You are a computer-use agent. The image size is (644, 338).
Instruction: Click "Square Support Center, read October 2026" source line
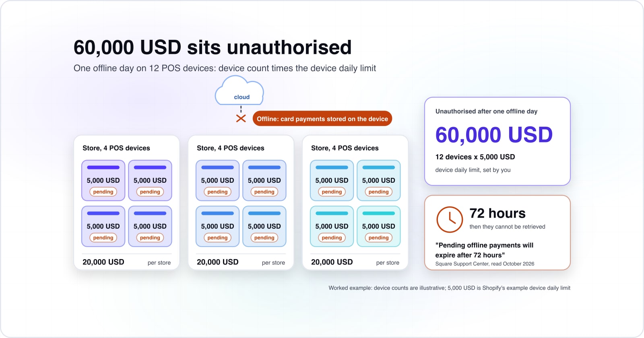(x=485, y=264)
